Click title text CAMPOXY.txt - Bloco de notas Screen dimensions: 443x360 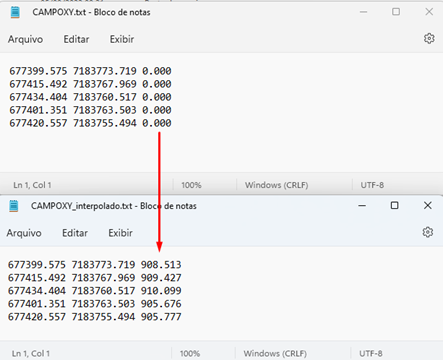[91, 12]
